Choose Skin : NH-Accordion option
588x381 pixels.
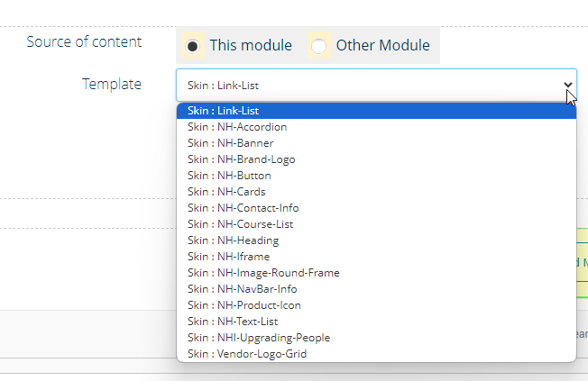click(237, 127)
